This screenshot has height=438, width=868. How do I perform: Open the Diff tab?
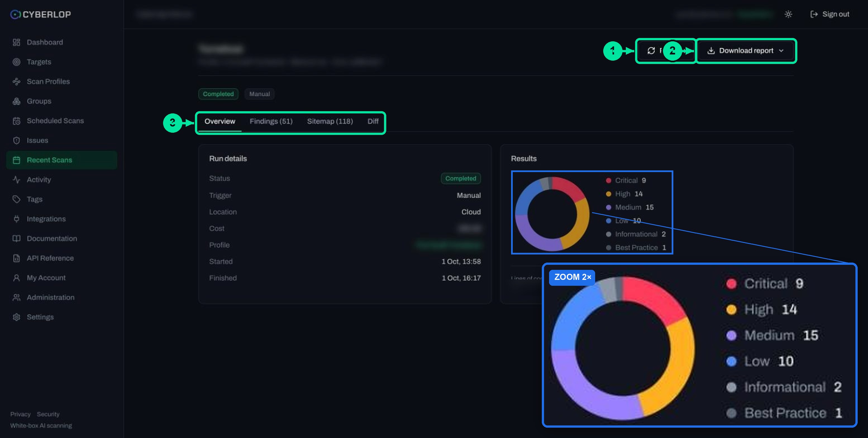pos(373,121)
